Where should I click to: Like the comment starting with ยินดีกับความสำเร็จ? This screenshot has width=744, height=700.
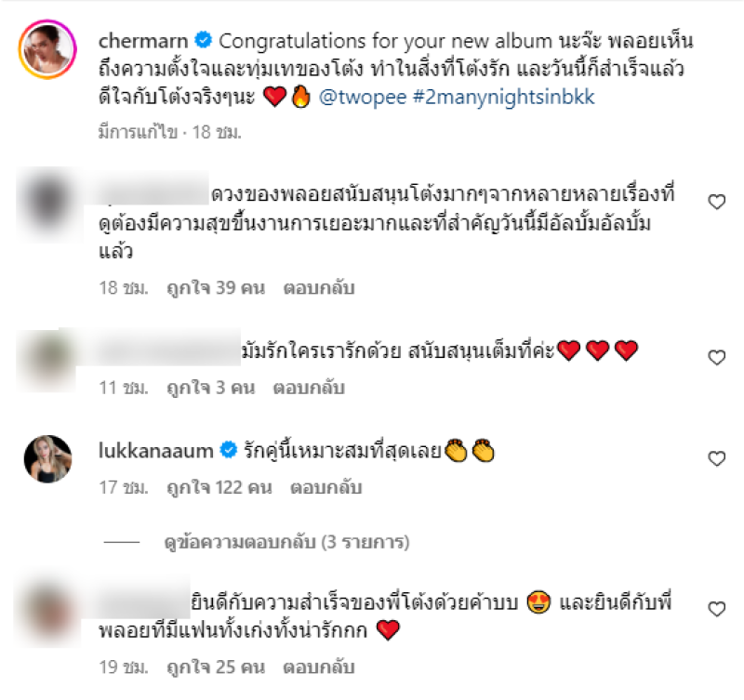click(716, 609)
